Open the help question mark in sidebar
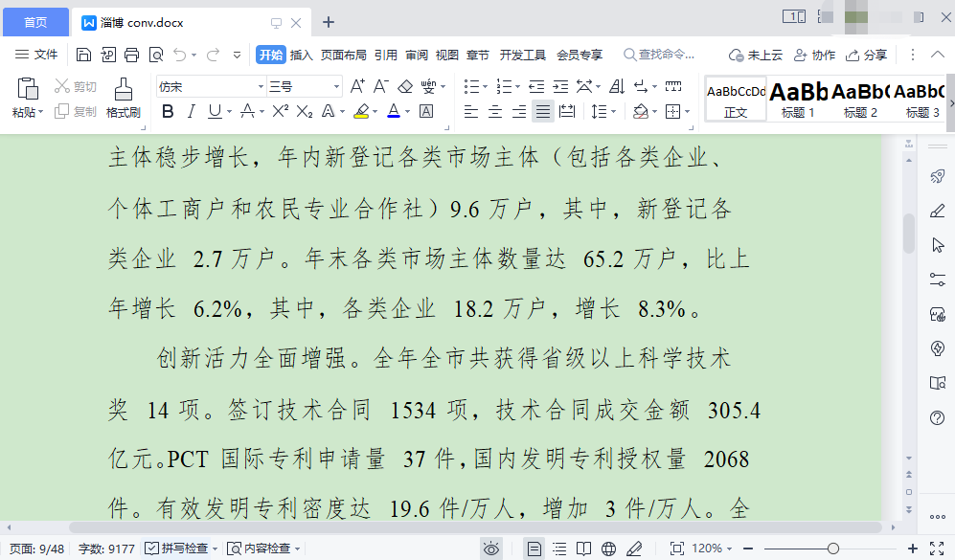955x560 pixels. coord(938,417)
